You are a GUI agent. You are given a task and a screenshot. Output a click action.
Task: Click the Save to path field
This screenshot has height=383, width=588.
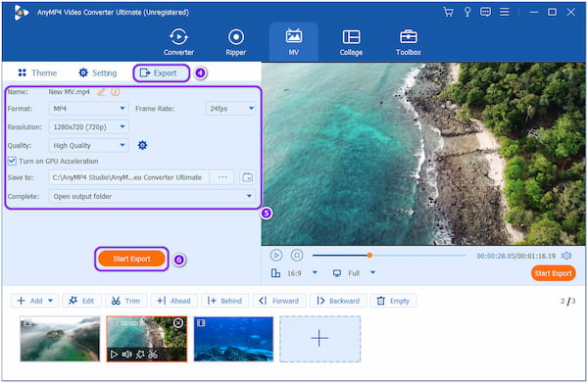[129, 177]
